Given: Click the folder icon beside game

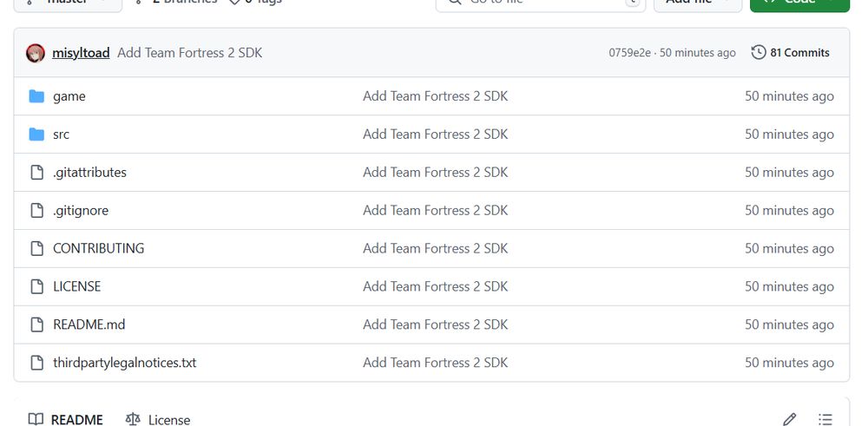Looking at the screenshot, I should pyautogui.click(x=36, y=96).
